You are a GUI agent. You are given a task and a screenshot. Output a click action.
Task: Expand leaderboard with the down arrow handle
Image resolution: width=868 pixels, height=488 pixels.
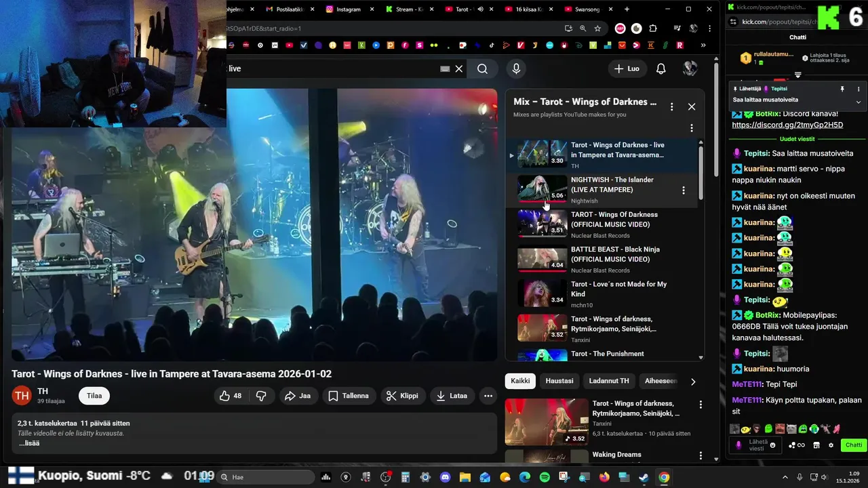pyautogui.click(x=797, y=75)
